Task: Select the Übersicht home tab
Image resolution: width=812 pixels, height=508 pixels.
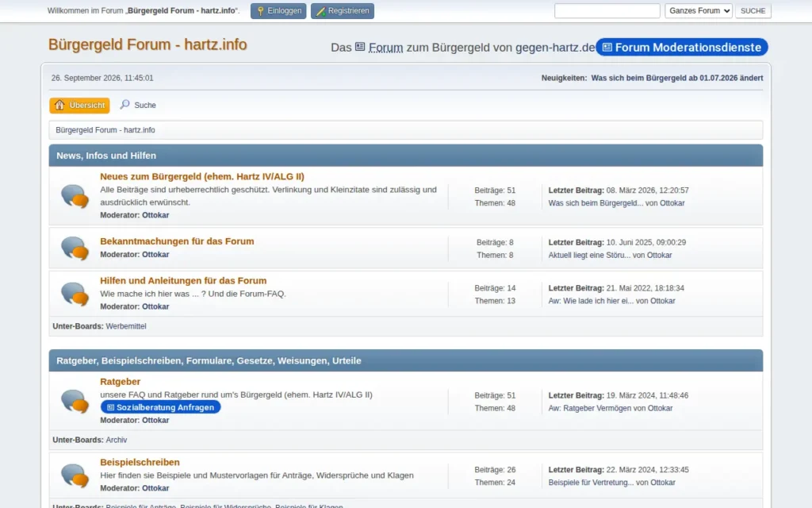Action: coord(79,106)
